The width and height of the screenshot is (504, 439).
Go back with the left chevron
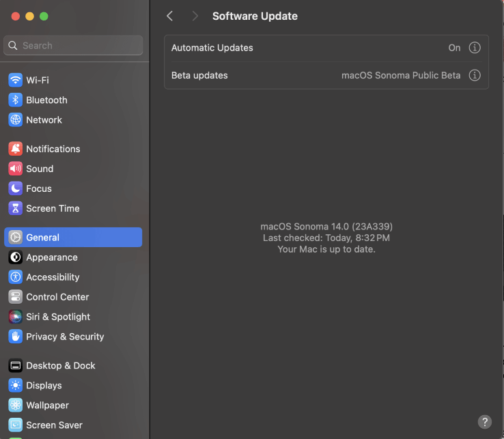click(x=170, y=16)
